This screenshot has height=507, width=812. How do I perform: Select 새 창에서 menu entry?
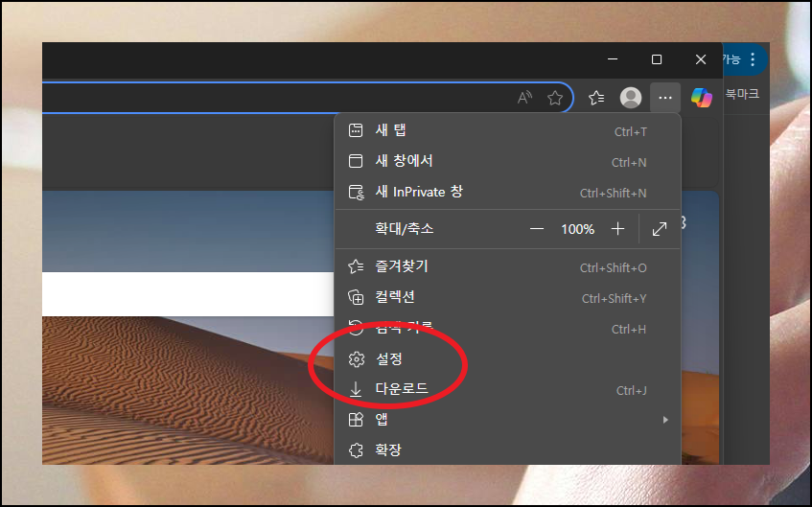tap(507, 161)
